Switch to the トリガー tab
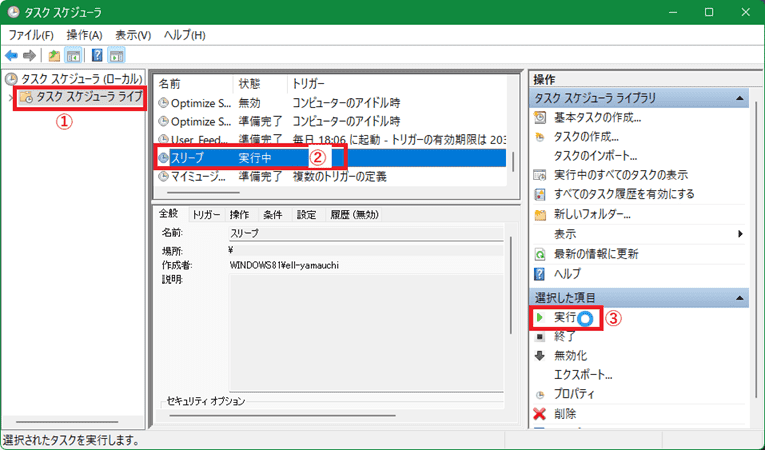 206,214
